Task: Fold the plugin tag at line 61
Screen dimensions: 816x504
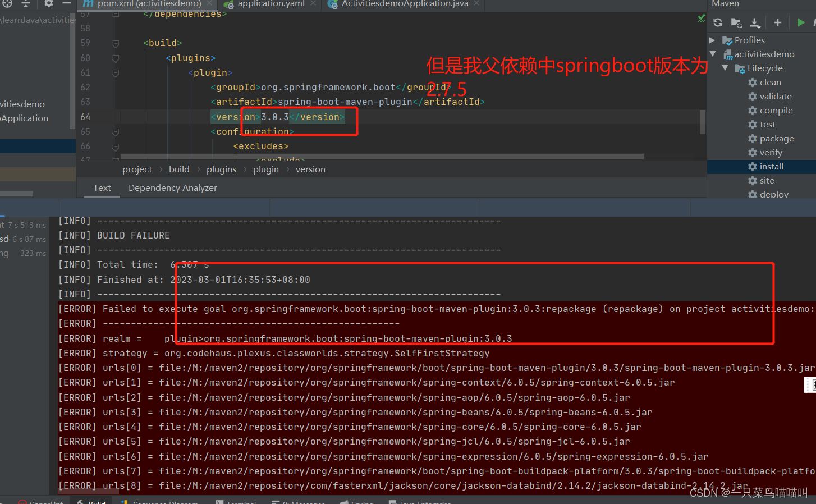Action: click(115, 72)
